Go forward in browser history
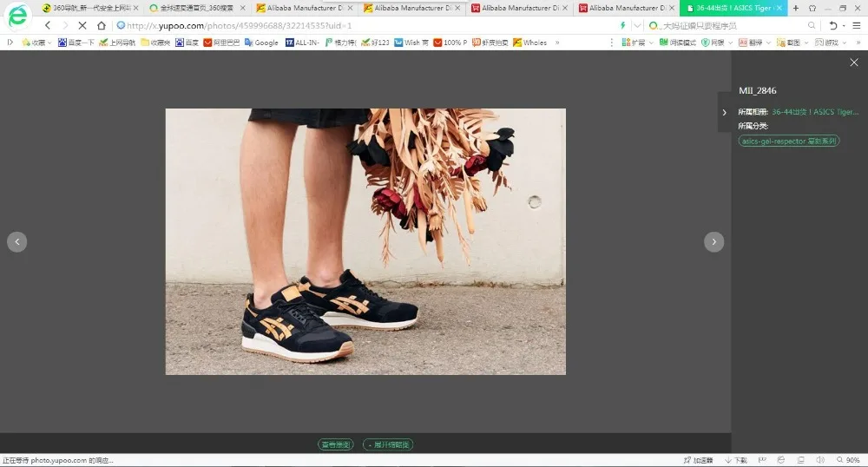868x467 pixels. tap(65, 25)
